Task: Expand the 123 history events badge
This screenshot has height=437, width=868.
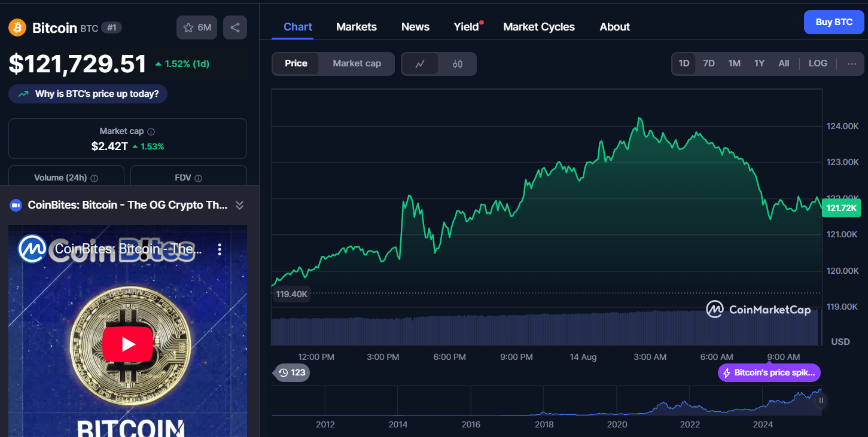Action: click(292, 372)
